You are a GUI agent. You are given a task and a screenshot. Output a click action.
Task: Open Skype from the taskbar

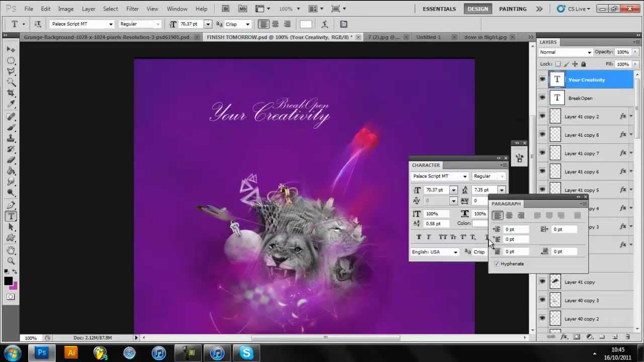click(246, 353)
